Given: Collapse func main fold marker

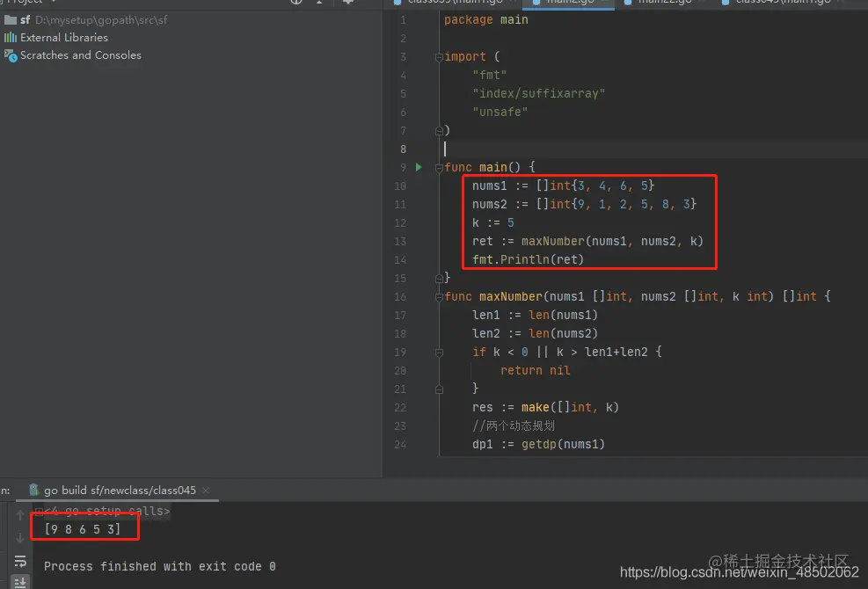Looking at the screenshot, I should (439, 168).
